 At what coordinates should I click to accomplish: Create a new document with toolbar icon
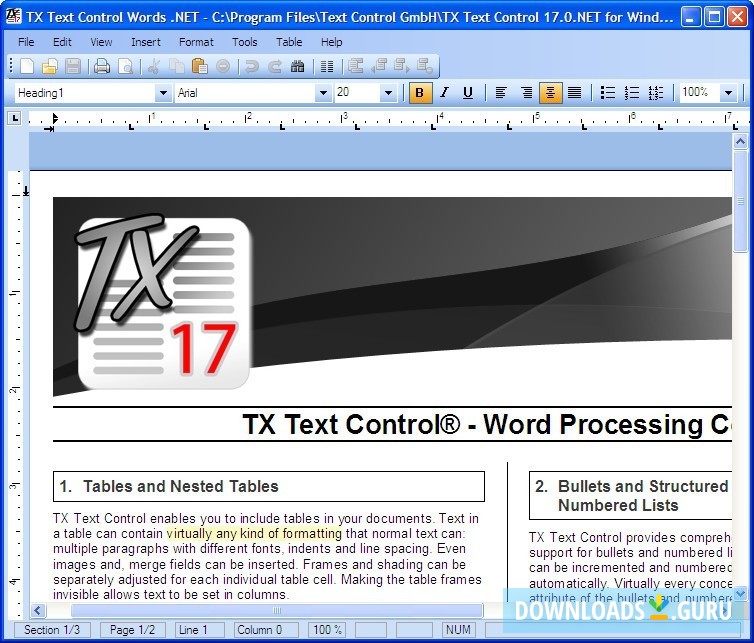pyautogui.click(x=27, y=66)
